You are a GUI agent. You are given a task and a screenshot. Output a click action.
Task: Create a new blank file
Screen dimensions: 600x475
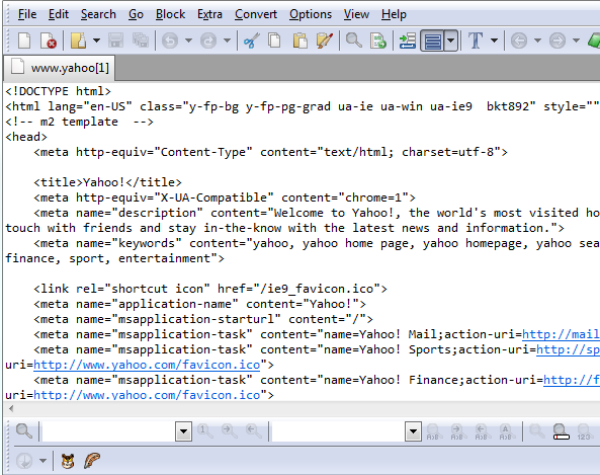(24, 41)
